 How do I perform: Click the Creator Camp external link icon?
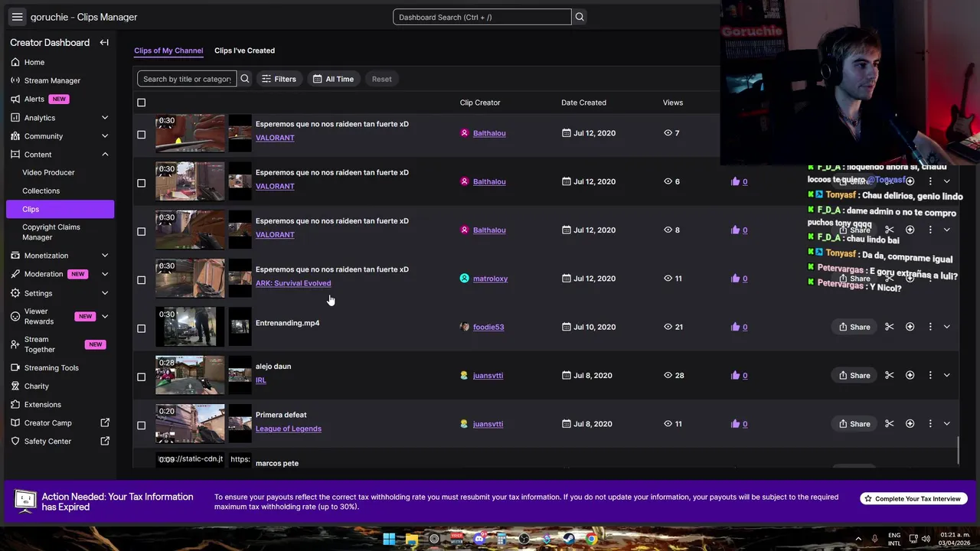pyautogui.click(x=105, y=422)
